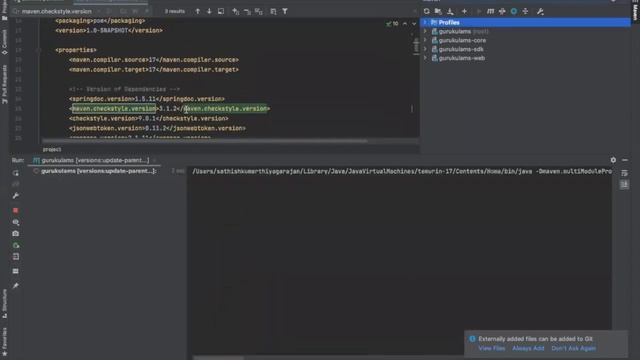Image resolution: width=640 pixels, height=360 pixels.
Task: Open search results in Find window
Action: pos(221,11)
